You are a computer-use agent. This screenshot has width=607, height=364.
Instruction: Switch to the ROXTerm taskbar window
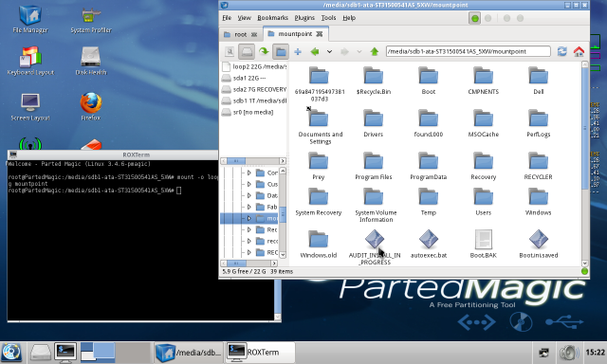click(260, 353)
